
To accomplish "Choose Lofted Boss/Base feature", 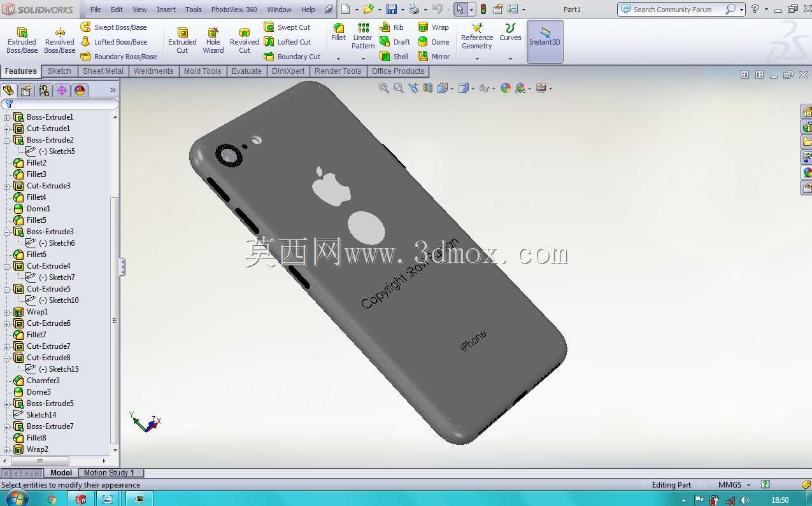I will pos(113,42).
